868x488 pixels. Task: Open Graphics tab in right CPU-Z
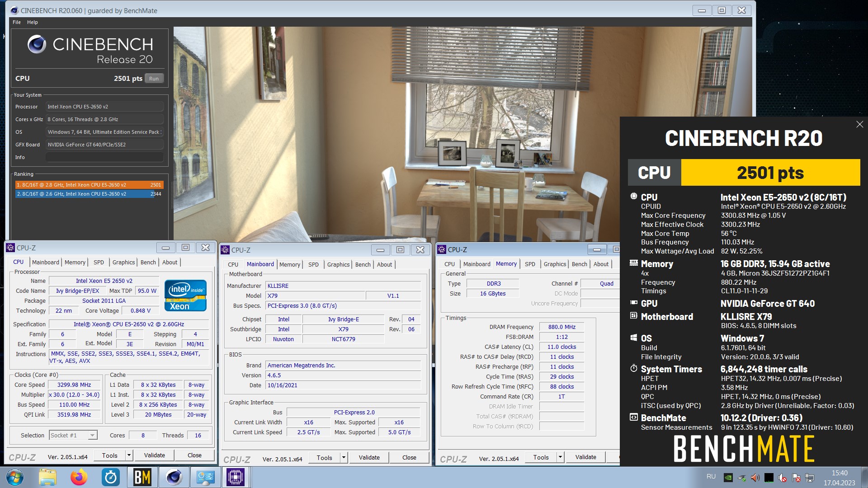pos(555,264)
